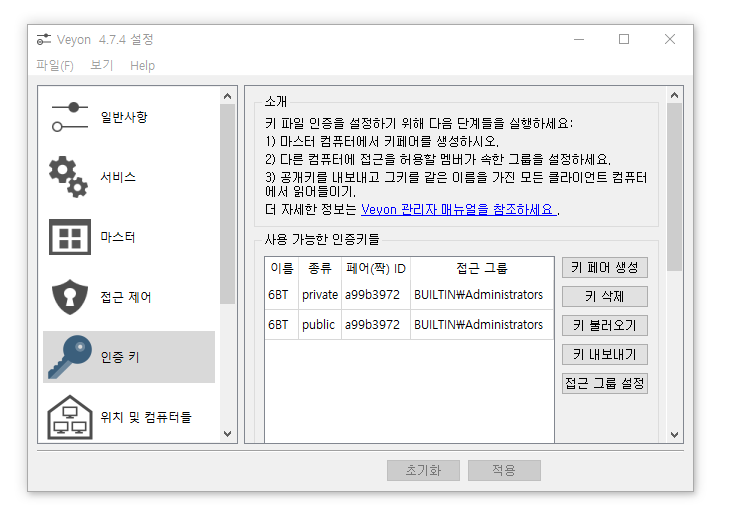Click the 적용 button
The width and height of the screenshot is (730, 529).
coord(504,470)
